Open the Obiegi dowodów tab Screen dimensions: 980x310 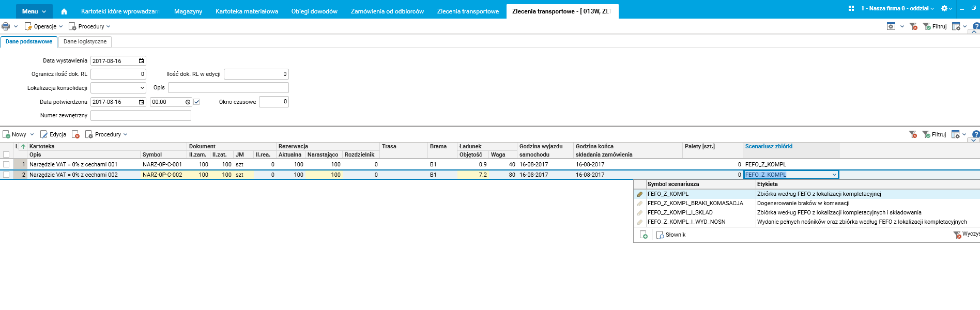(314, 11)
